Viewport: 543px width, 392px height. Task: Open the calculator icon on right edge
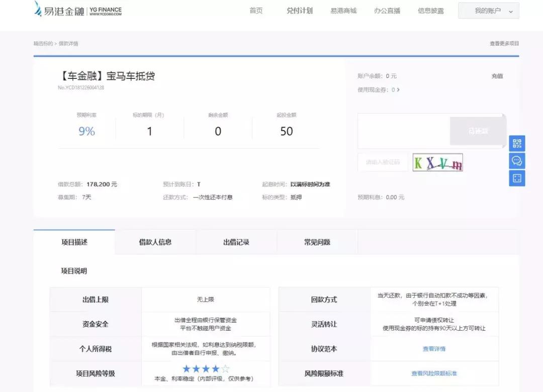pos(517,177)
